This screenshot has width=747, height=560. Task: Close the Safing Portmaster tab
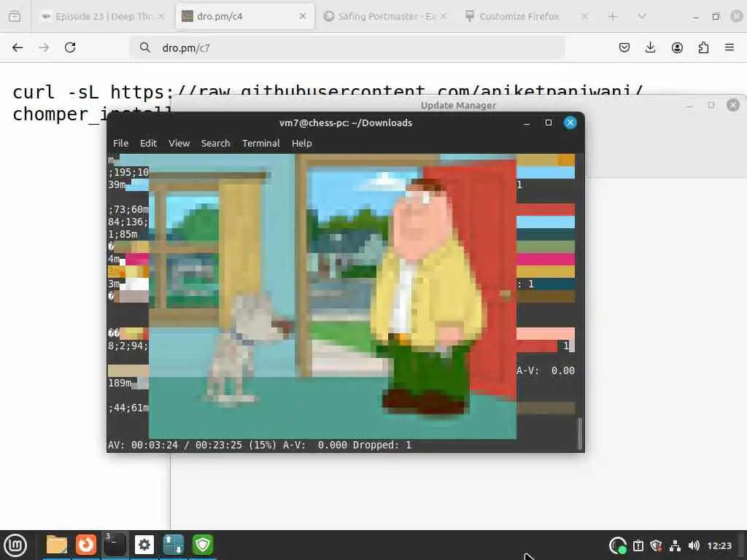[444, 17]
